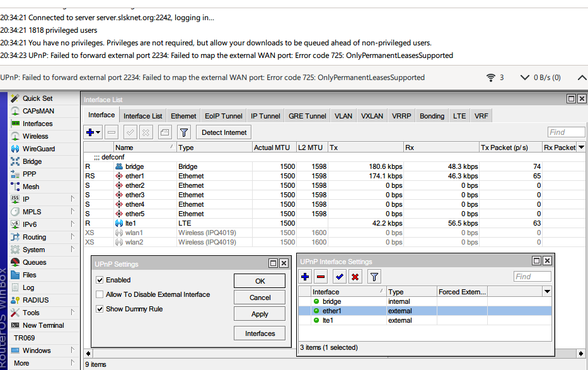Click the red X Disable icon in UPnP Interface Settings
The height and width of the screenshot is (370, 588).
(355, 277)
